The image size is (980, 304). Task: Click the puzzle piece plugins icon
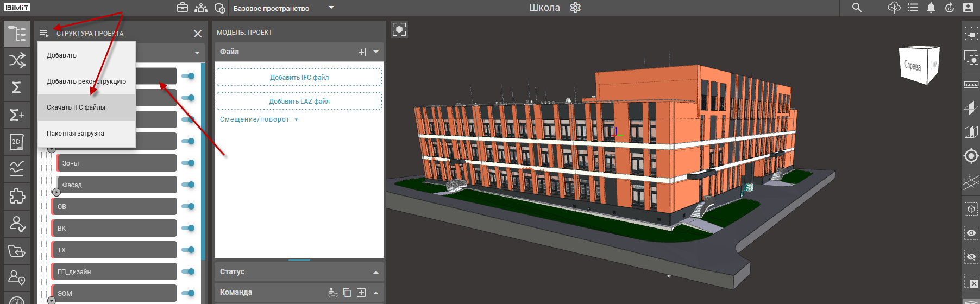17,196
